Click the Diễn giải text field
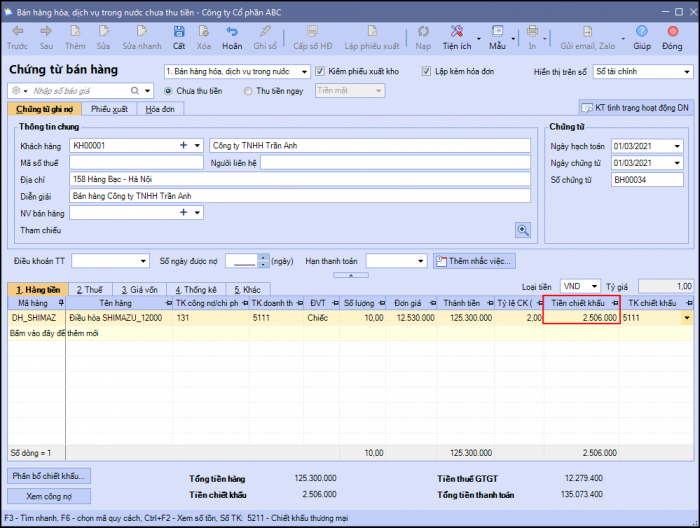 tap(300, 196)
